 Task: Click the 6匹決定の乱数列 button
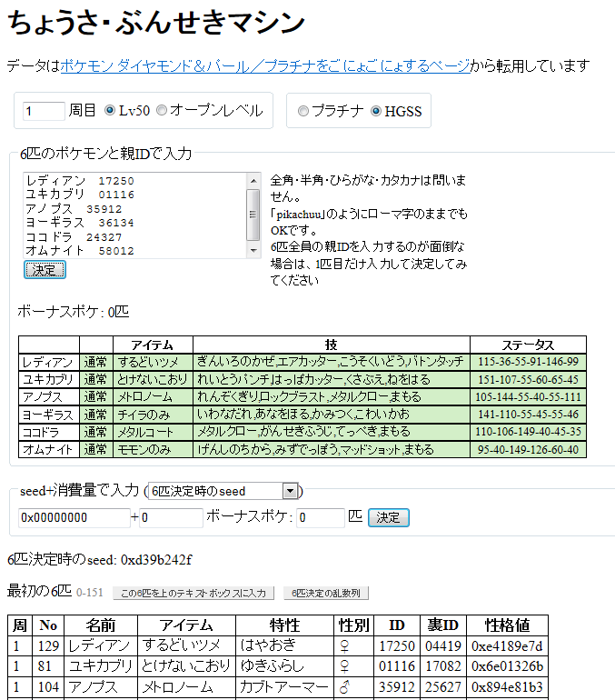326,593
